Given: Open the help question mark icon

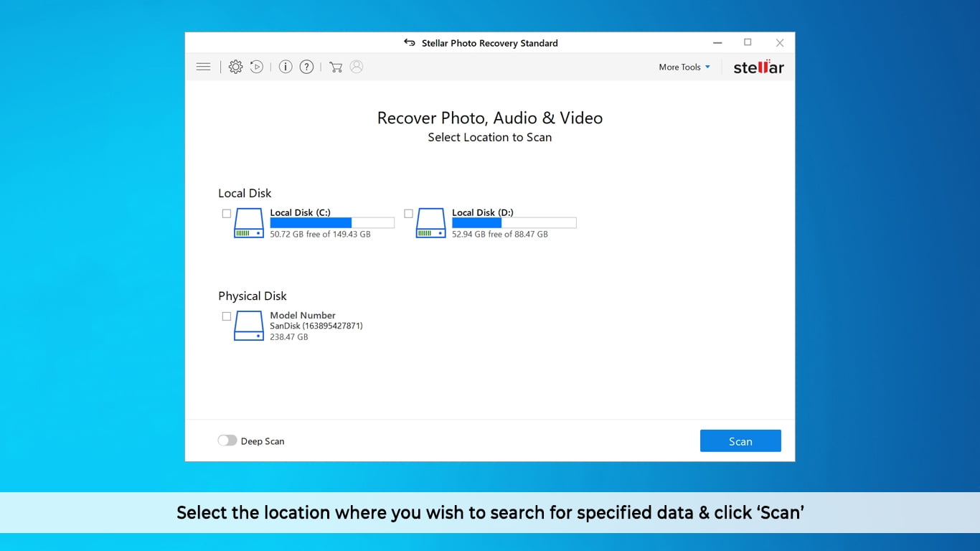Looking at the screenshot, I should point(306,67).
